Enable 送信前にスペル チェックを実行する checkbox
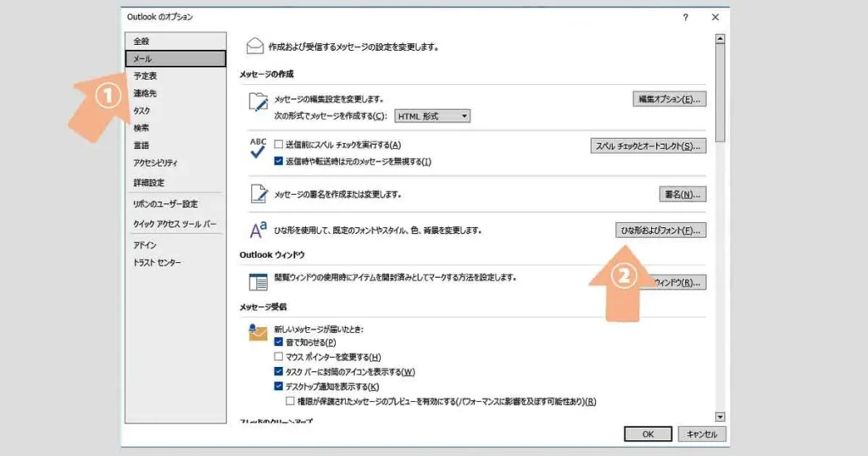The image size is (868, 456). coord(278,144)
